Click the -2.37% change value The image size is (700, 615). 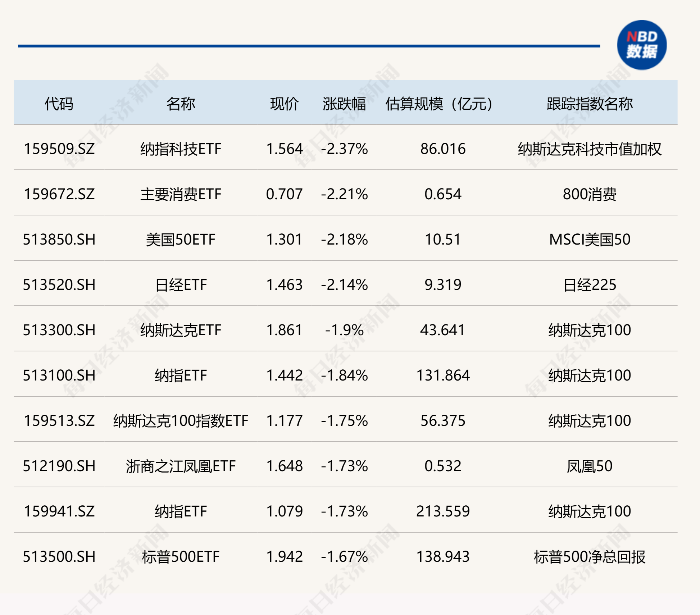[x=344, y=149]
